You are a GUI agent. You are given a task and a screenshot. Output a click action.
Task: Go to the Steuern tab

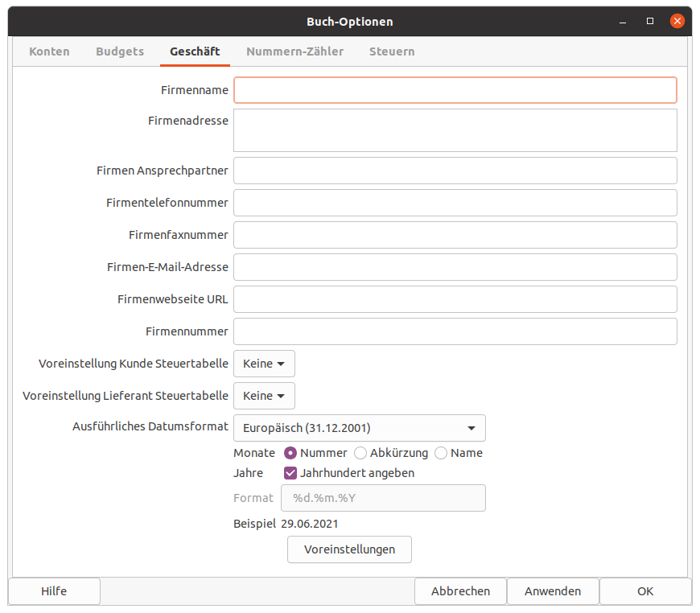pyautogui.click(x=392, y=51)
